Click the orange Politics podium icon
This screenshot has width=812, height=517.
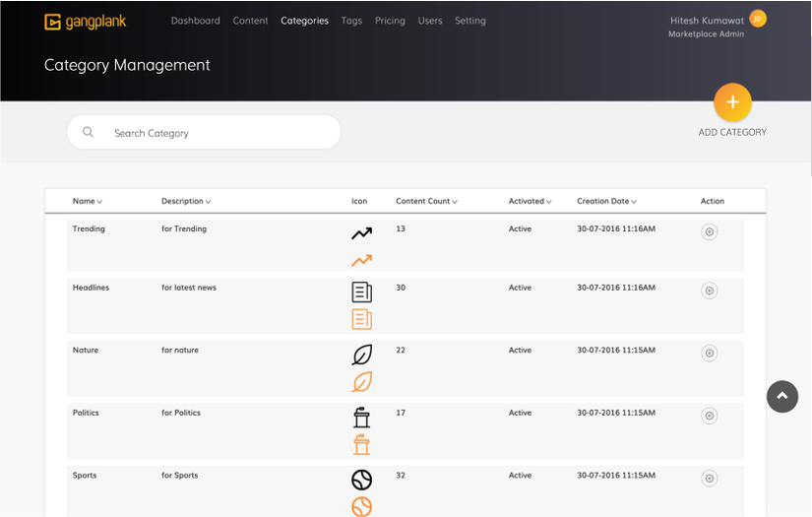[x=362, y=444]
